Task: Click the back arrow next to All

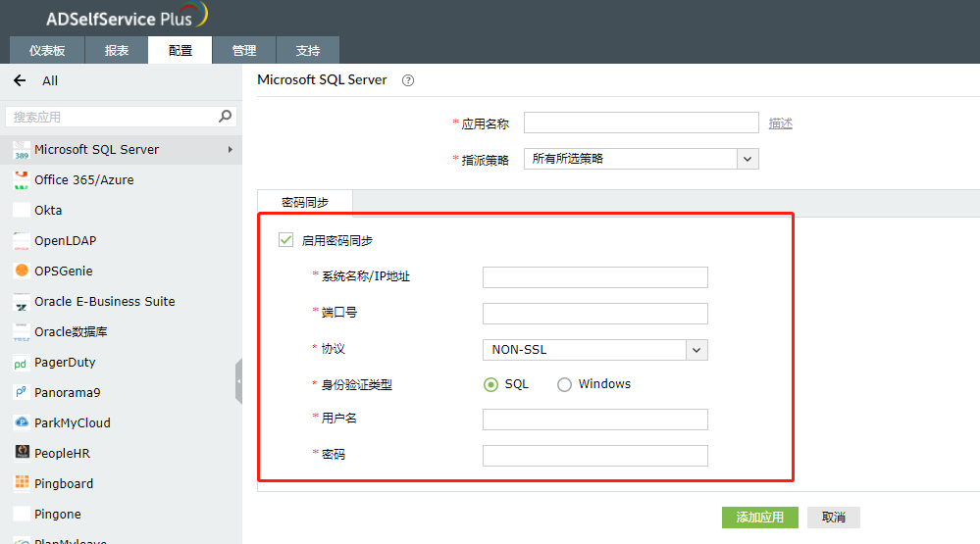Action: [x=20, y=80]
